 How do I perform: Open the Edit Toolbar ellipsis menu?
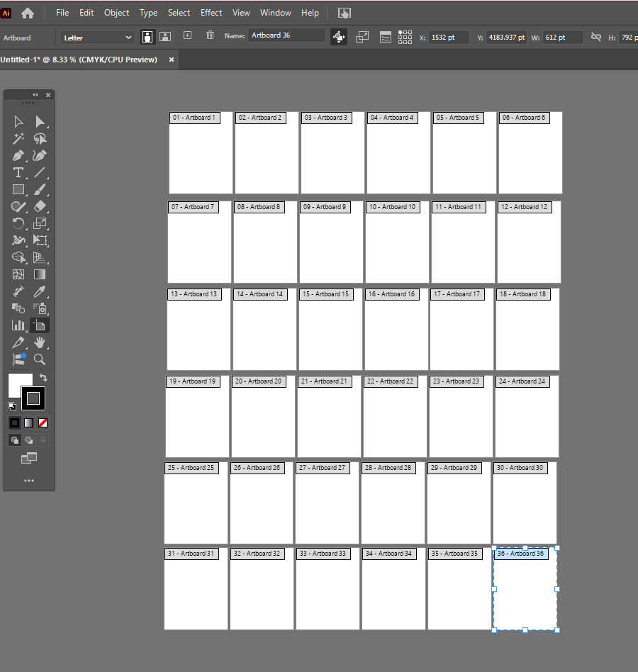[x=28, y=480]
